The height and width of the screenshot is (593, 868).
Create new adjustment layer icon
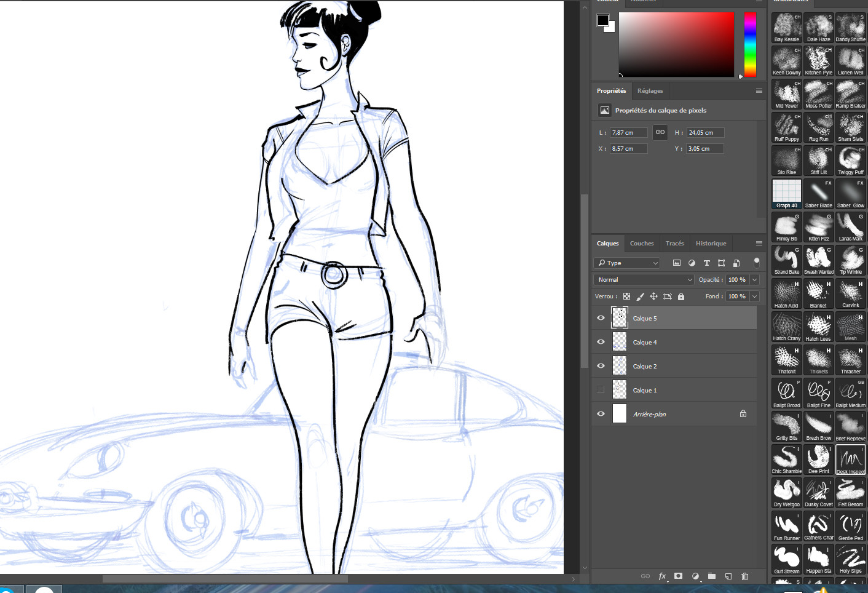click(x=695, y=576)
